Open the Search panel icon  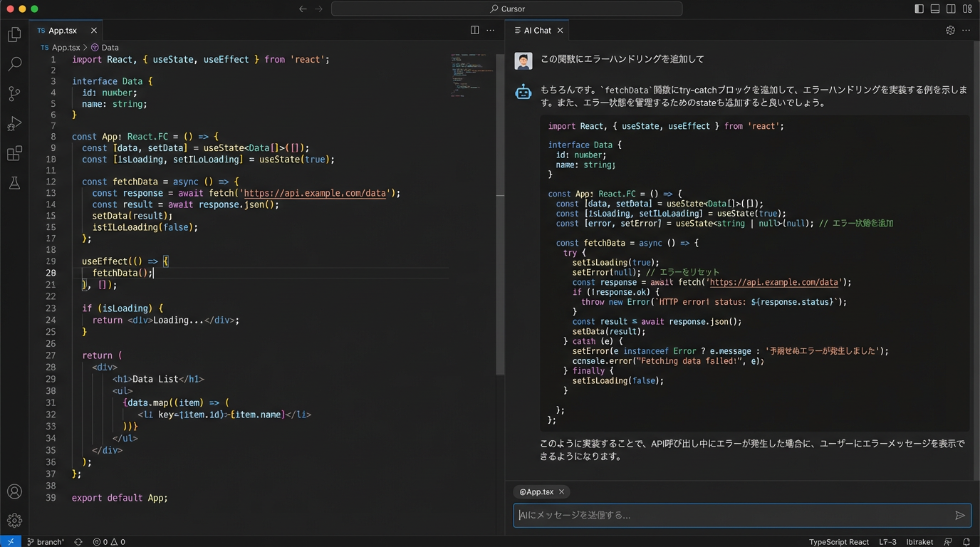[x=14, y=63]
